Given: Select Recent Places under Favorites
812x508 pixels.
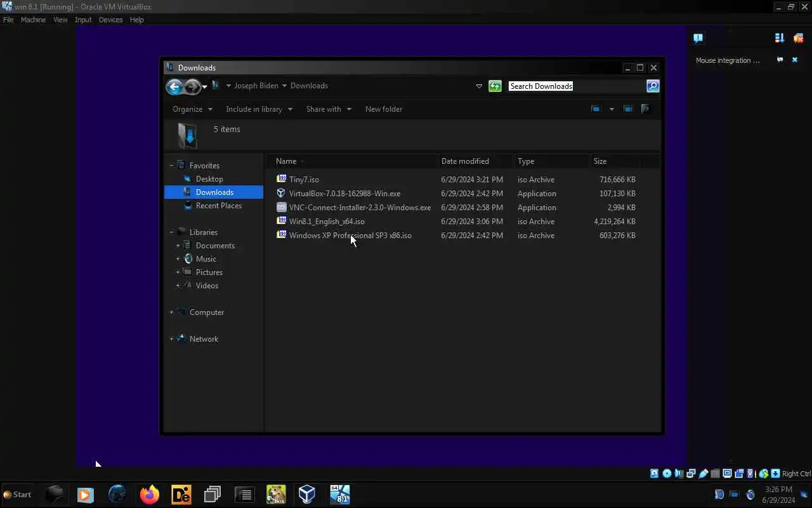Looking at the screenshot, I should click(218, 206).
